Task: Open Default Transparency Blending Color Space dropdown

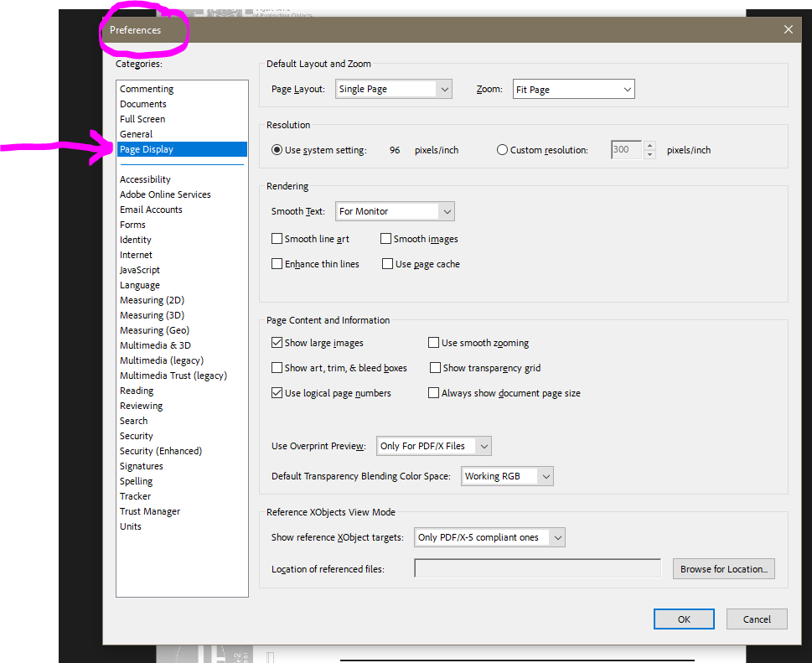Action: point(507,476)
